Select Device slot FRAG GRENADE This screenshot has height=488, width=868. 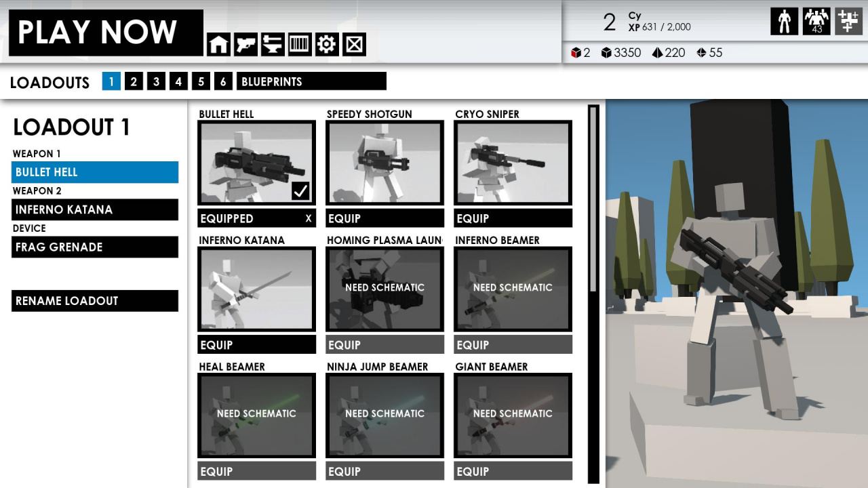pyautogui.click(x=95, y=247)
